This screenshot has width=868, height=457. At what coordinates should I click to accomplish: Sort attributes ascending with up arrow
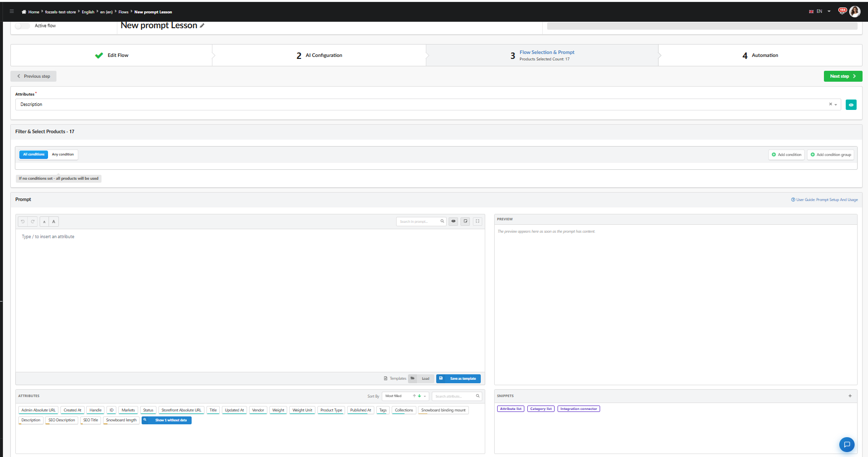[414, 396]
